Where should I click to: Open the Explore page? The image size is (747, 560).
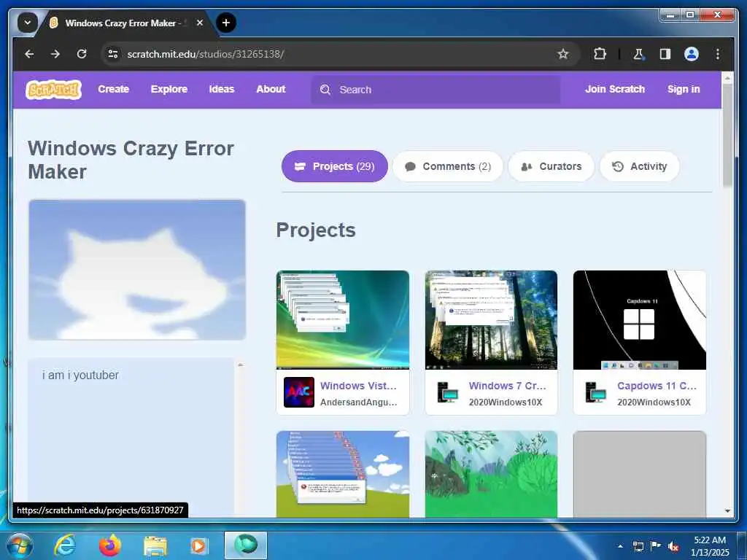click(x=169, y=89)
